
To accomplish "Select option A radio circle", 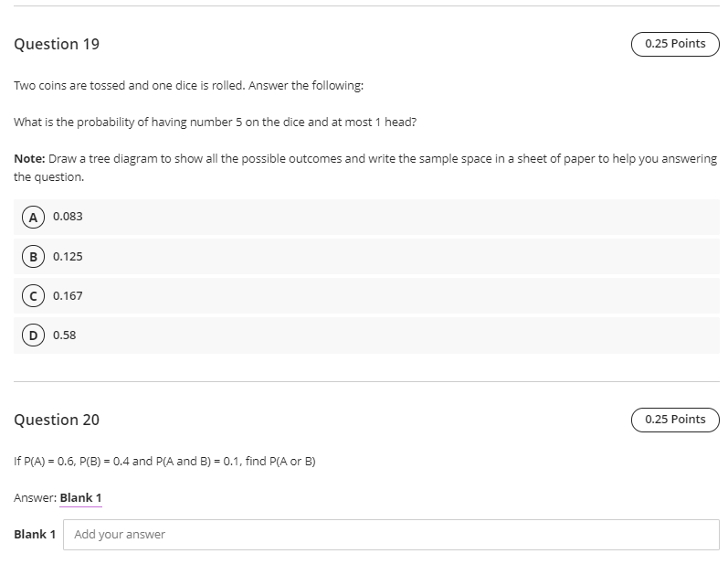I will (x=33, y=217).
